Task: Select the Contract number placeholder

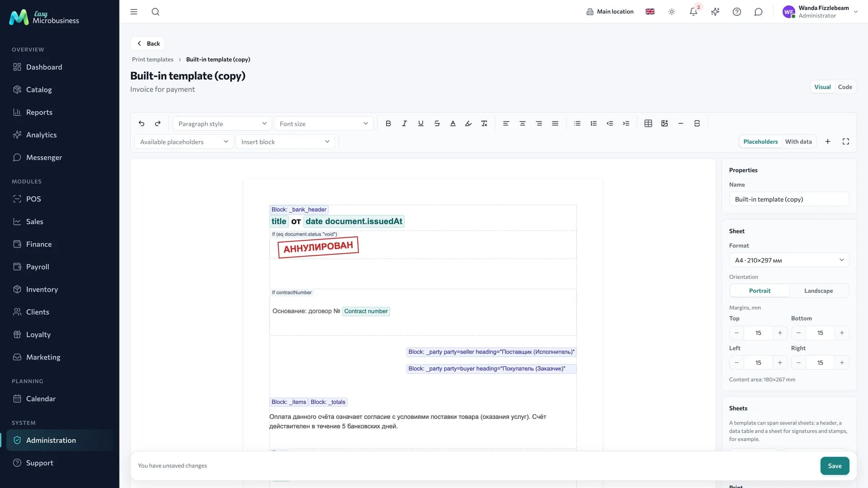Action: point(366,311)
